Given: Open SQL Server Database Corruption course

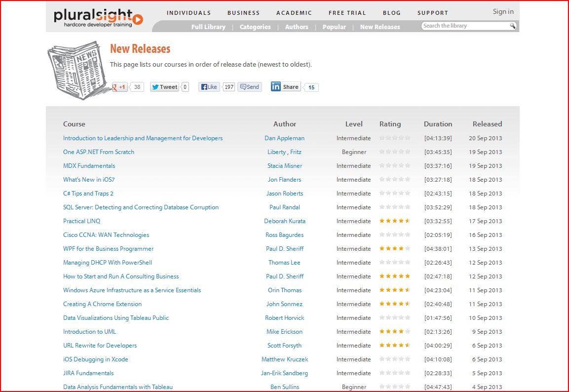Looking at the screenshot, I should point(141,207).
